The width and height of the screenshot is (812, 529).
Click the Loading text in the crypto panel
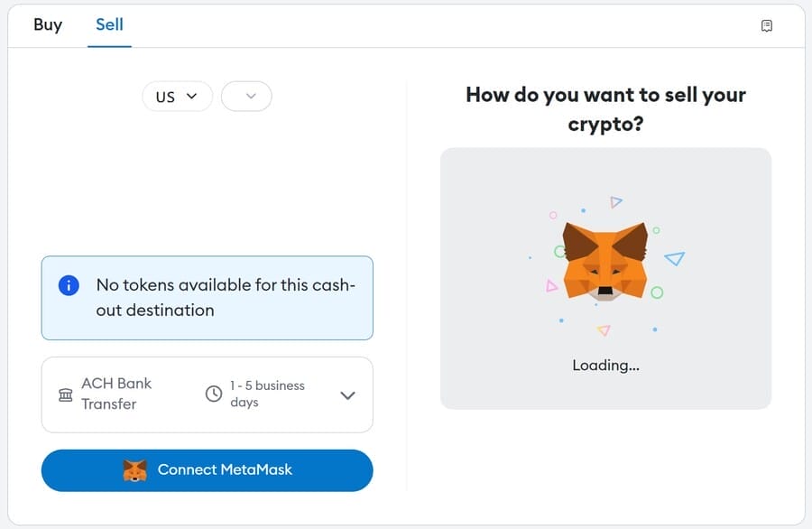tap(605, 365)
